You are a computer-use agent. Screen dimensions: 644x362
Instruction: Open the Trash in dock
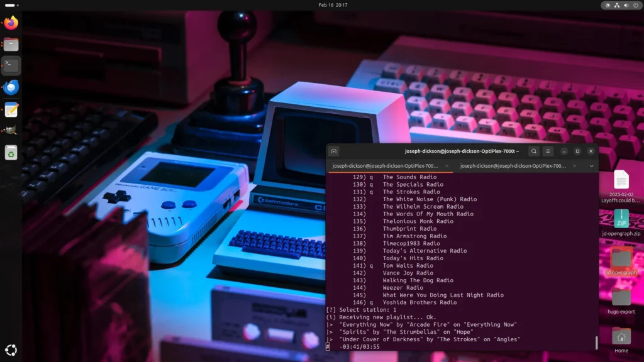(x=11, y=153)
